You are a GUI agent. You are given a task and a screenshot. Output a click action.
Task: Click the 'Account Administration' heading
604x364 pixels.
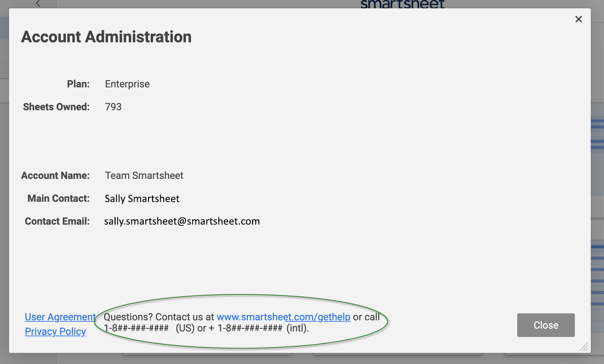106,37
